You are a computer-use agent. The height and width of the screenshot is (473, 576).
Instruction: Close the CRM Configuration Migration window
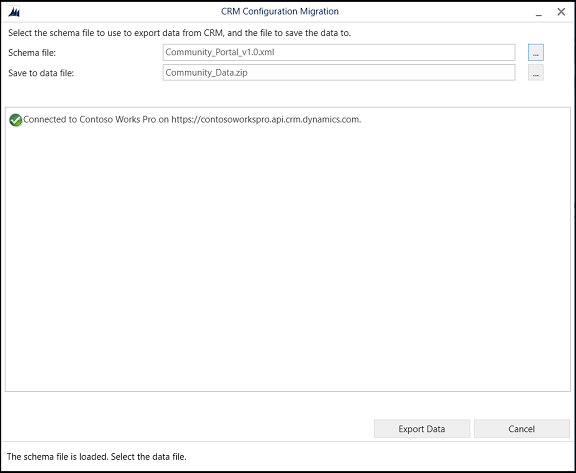coord(561,12)
